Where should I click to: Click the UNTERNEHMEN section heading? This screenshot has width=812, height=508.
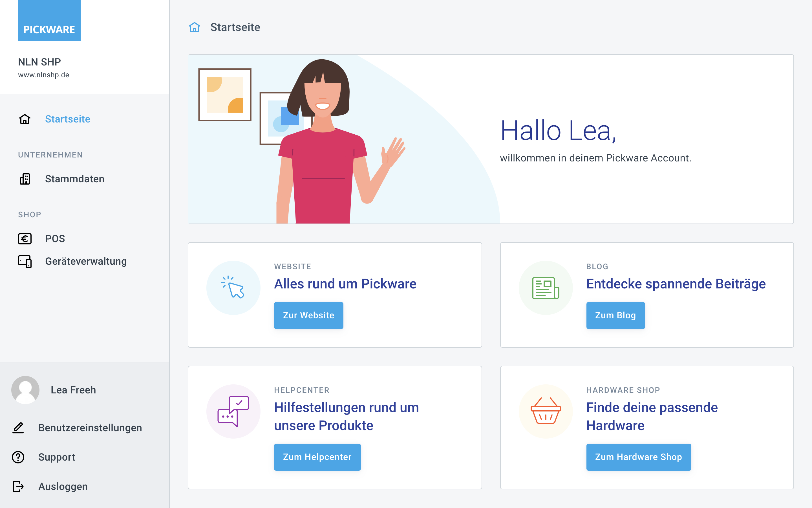coord(50,155)
